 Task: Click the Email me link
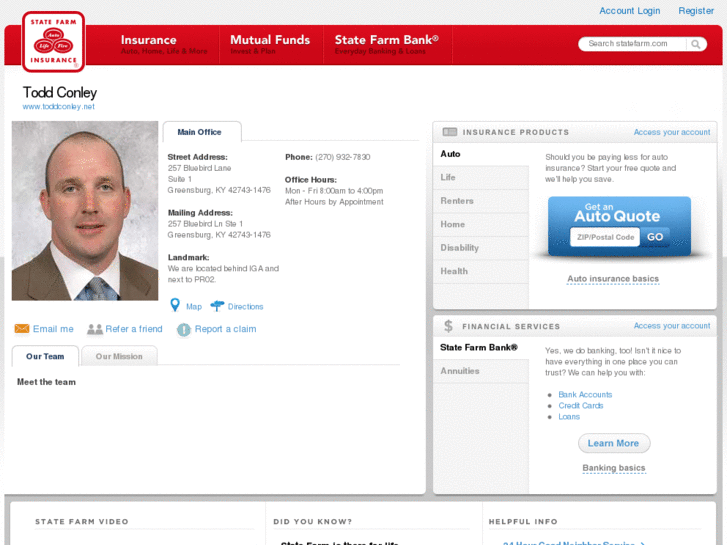[x=53, y=329]
